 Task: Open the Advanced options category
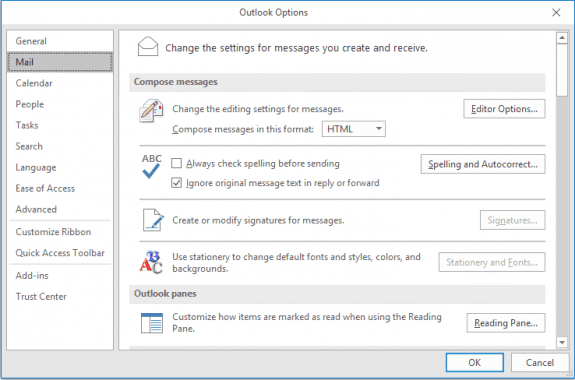(60, 209)
